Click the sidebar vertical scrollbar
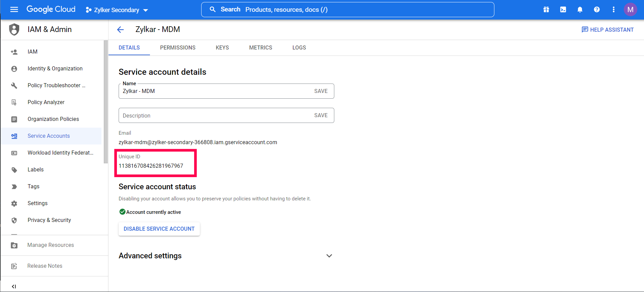Image resolution: width=644 pixels, height=292 pixels. (106, 101)
